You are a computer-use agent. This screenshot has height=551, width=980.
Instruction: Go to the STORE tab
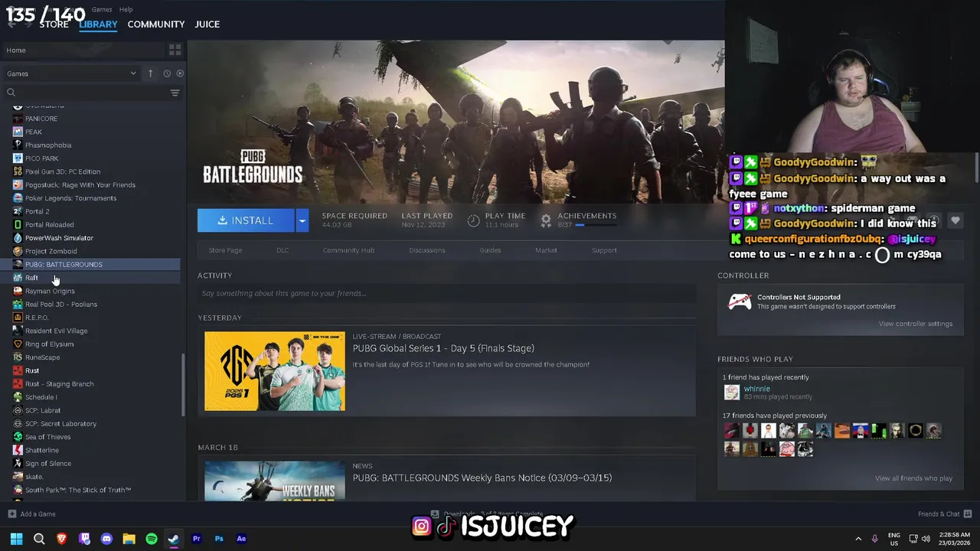[x=54, y=24]
